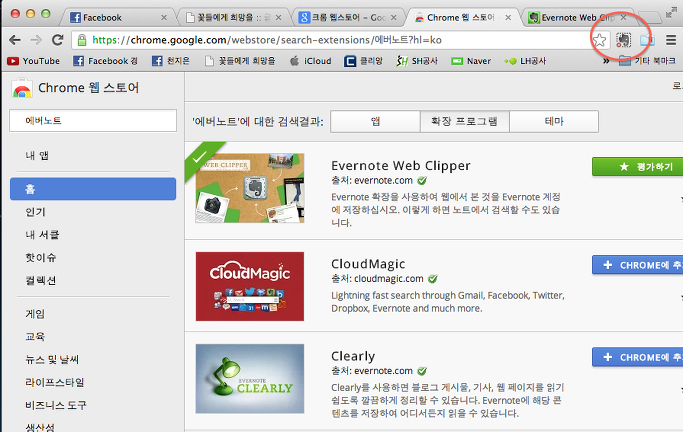Open the YouTube bookmark
This screenshot has width=683, height=432.
pyautogui.click(x=34, y=61)
